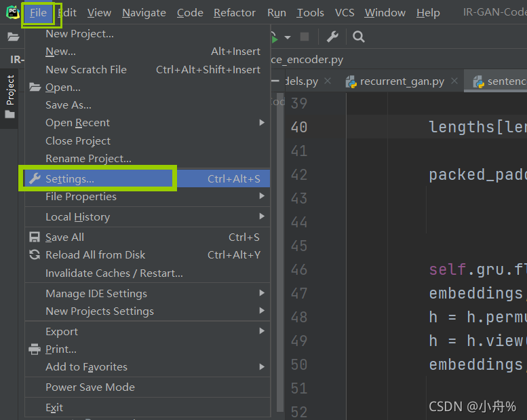Open the Help menu
Image resolution: width=527 pixels, height=420 pixels.
click(x=428, y=13)
